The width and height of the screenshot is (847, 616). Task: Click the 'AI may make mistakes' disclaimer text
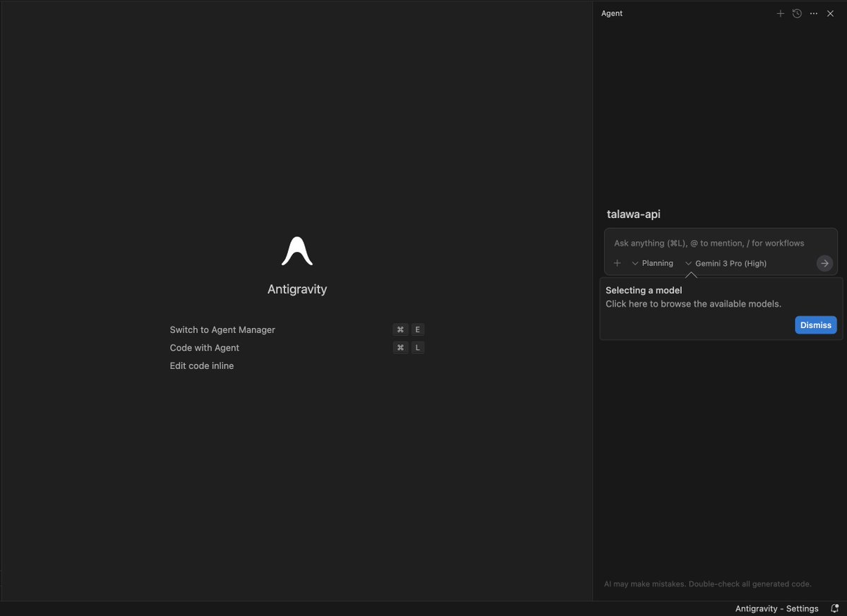tap(708, 584)
